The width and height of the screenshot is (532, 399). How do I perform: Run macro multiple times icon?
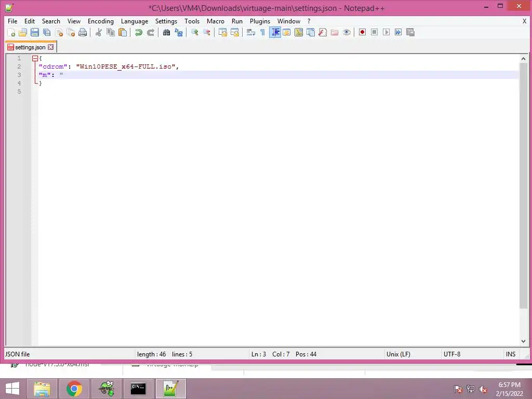(398, 32)
